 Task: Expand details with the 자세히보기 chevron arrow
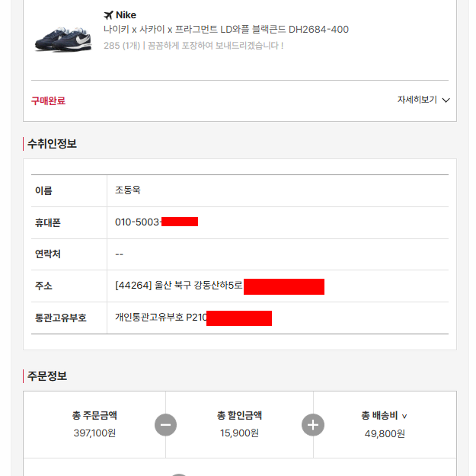pos(446,101)
